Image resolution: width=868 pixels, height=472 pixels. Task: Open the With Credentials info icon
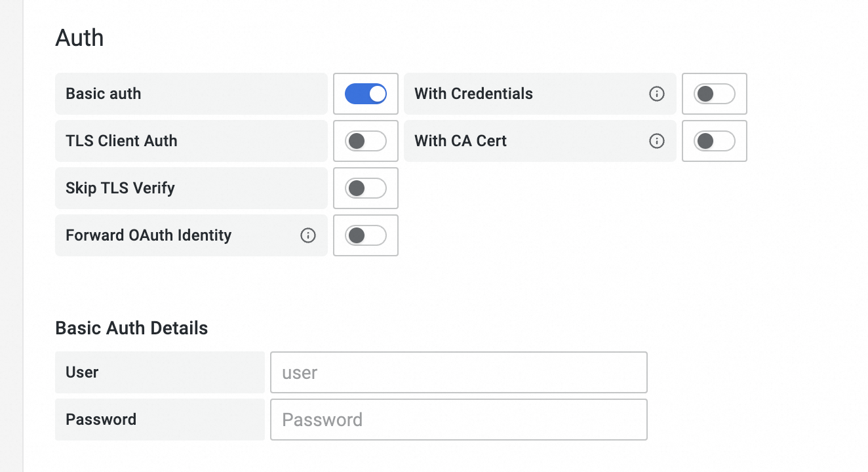[656, 94]
